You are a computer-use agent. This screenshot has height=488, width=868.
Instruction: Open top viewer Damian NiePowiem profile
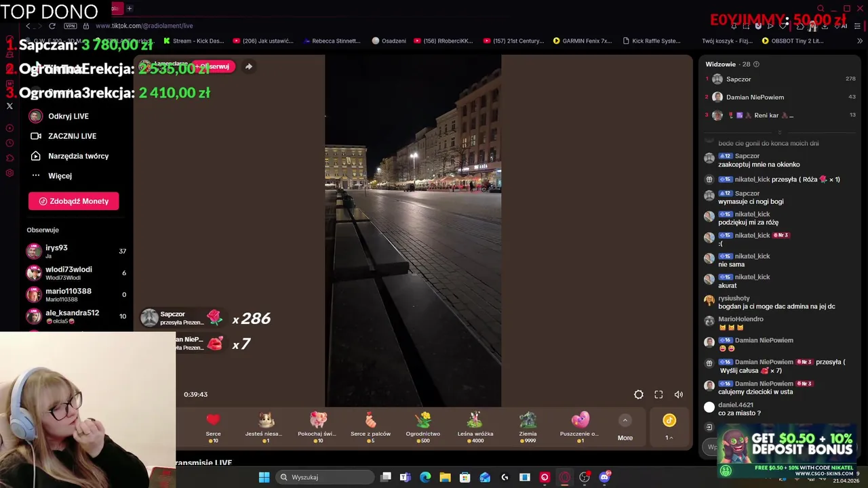pyautogui.click(x=780, y=97)
